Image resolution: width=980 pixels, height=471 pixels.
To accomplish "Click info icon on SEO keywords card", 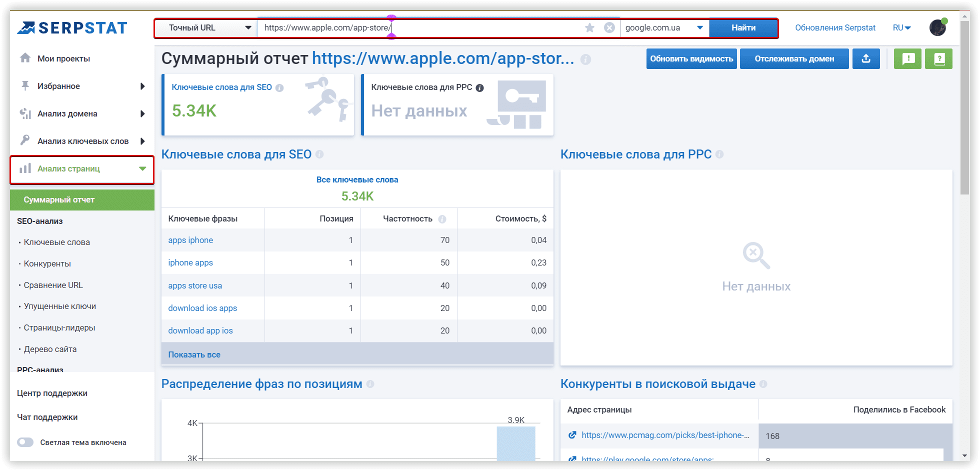I will point(279,88).
